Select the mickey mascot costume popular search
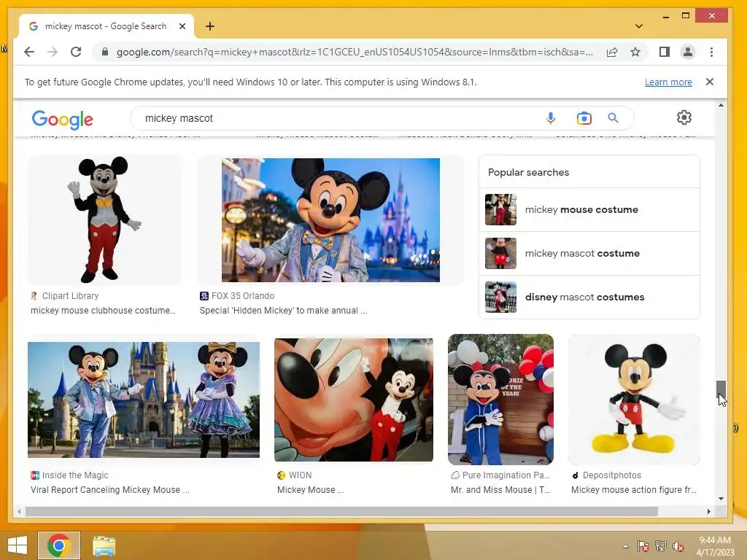The image size is (747, 560). 589,253
